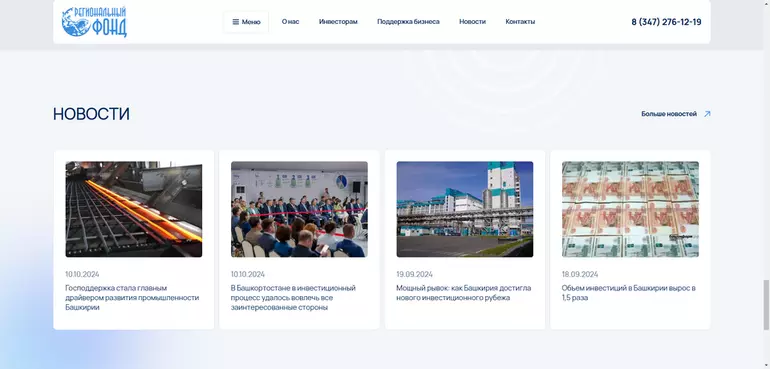This screenshot has height=369, width=770.
Task: Click the НОВОСТИ section heading
Action: [91, 114]
